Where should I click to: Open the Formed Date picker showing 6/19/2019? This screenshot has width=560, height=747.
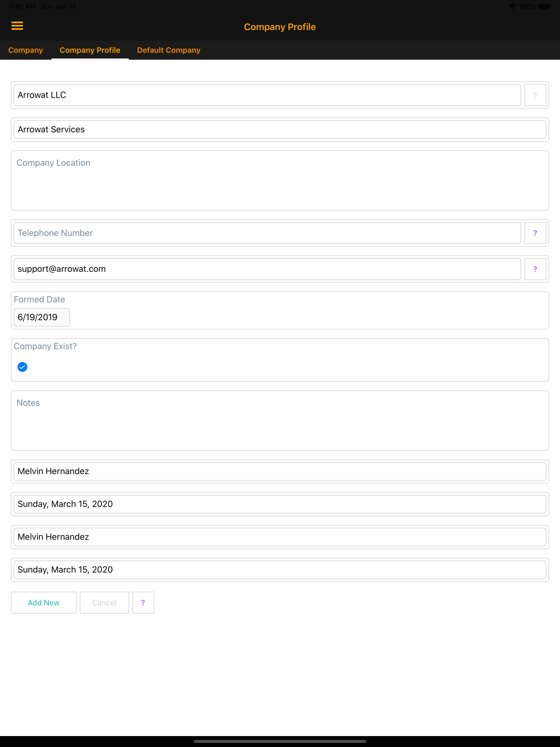pyautogui.click(x=42, y=317)
